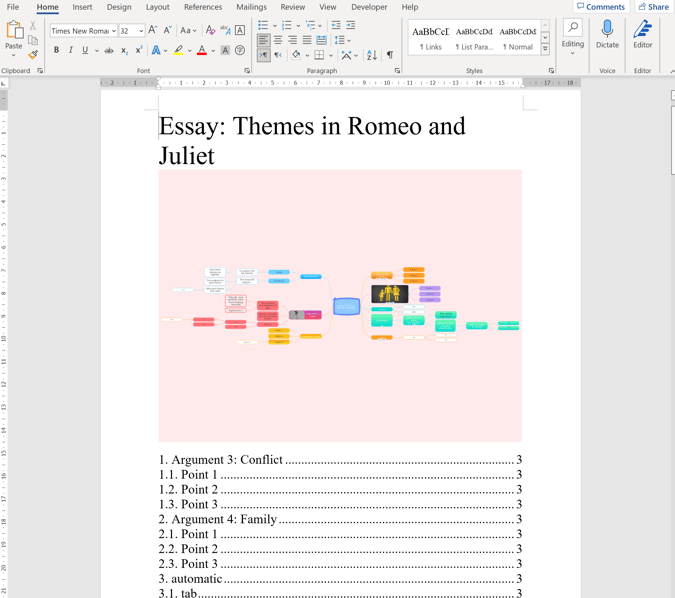Click the Shading paint bucket icon
This screenshot has width=675, height=598.
[x=296, y=55]
